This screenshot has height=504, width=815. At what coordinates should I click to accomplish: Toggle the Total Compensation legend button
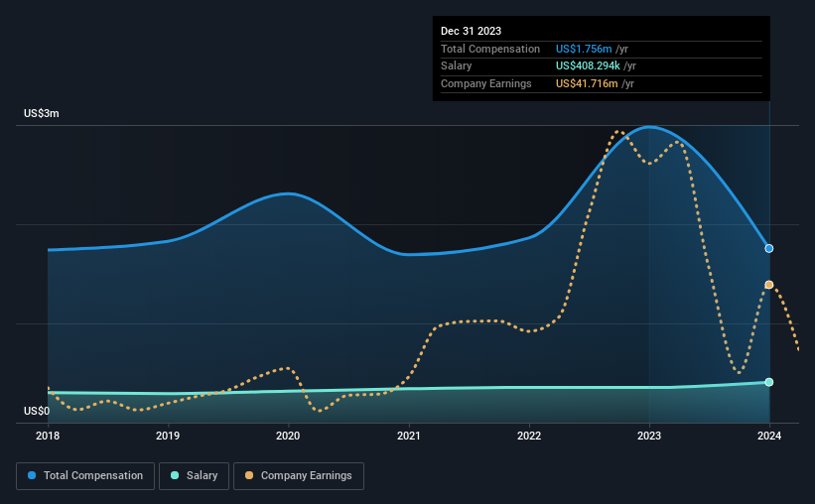point(85,476)
